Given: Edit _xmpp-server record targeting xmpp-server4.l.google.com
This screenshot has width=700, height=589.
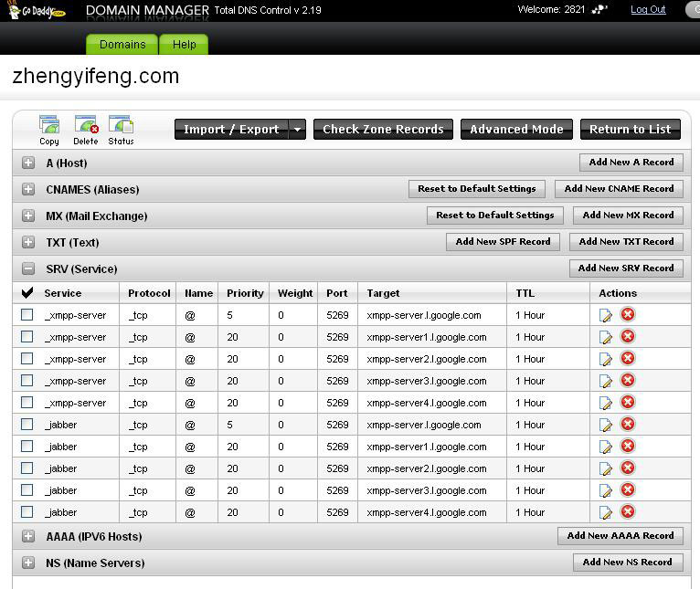Looking at the screenshot, I should pos(605,403).
